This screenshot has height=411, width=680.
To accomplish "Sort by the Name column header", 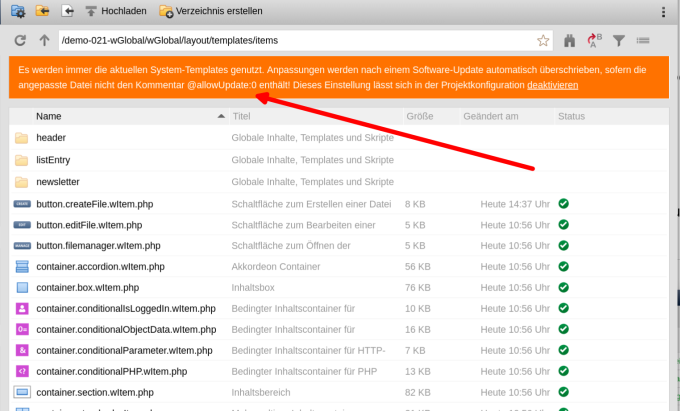I will [x=49, y=117].
